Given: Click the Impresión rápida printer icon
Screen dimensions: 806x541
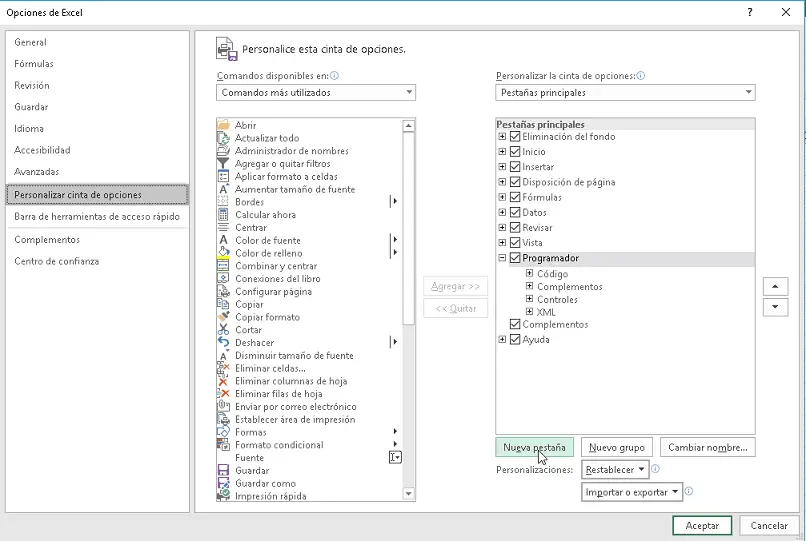Looking at the screenshot, I should coord(223,496).
